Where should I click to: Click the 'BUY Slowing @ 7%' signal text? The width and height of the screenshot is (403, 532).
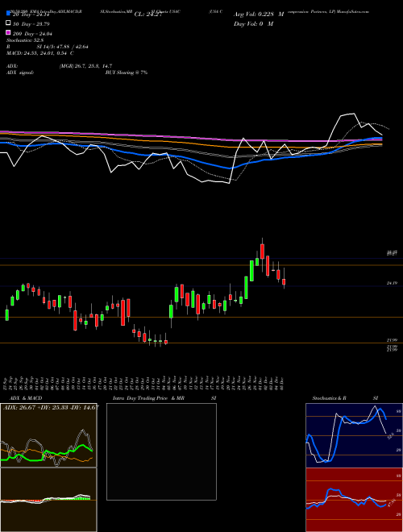click(x=127, y=73)
